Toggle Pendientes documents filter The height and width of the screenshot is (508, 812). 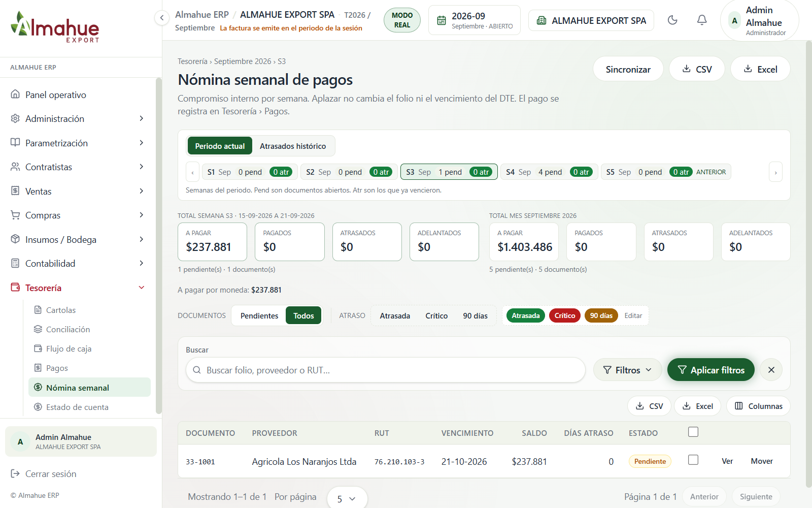pyautogui.click(x=259, y=315)
